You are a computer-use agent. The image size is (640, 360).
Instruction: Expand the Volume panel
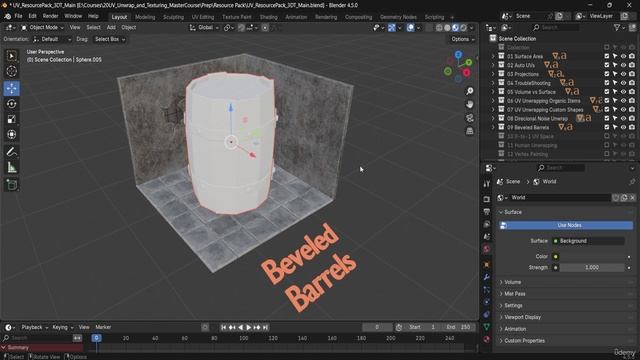click(512, 282)
